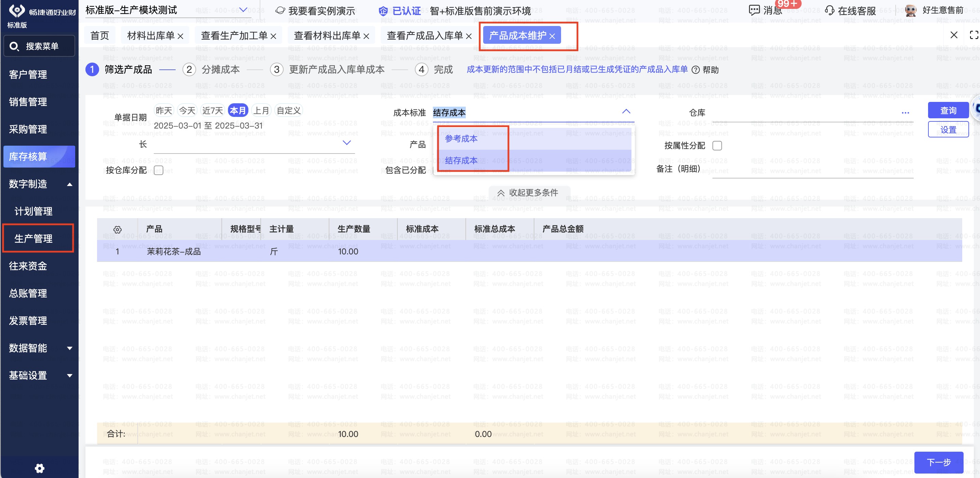Image resolution: width=980 pixels, height=478 pixels.
Task: Close the 查看生产加工单 tab
Action: tap(273, 36)
